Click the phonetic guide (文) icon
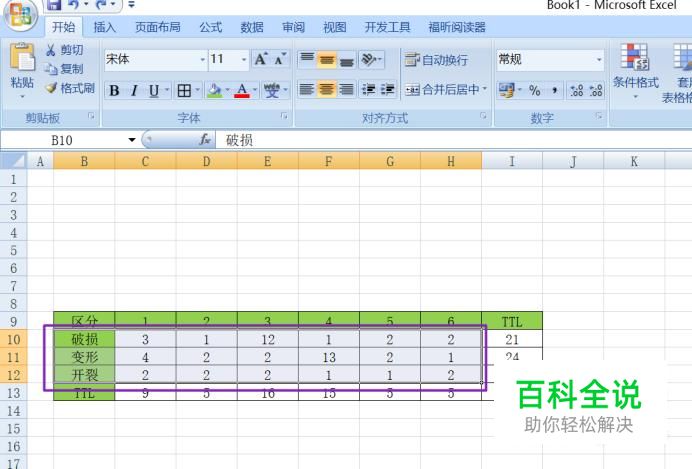 (271, 91)
